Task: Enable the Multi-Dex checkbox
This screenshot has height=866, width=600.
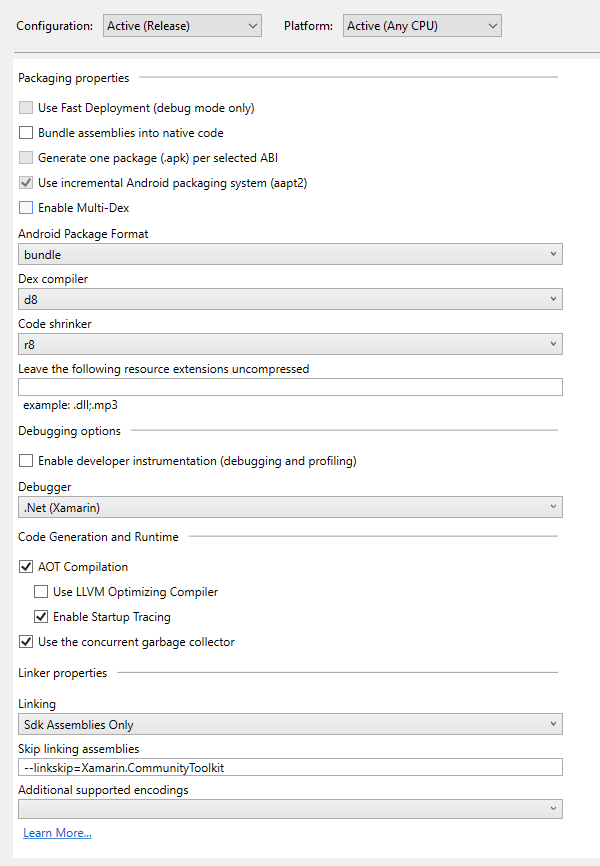Action: 26,208
